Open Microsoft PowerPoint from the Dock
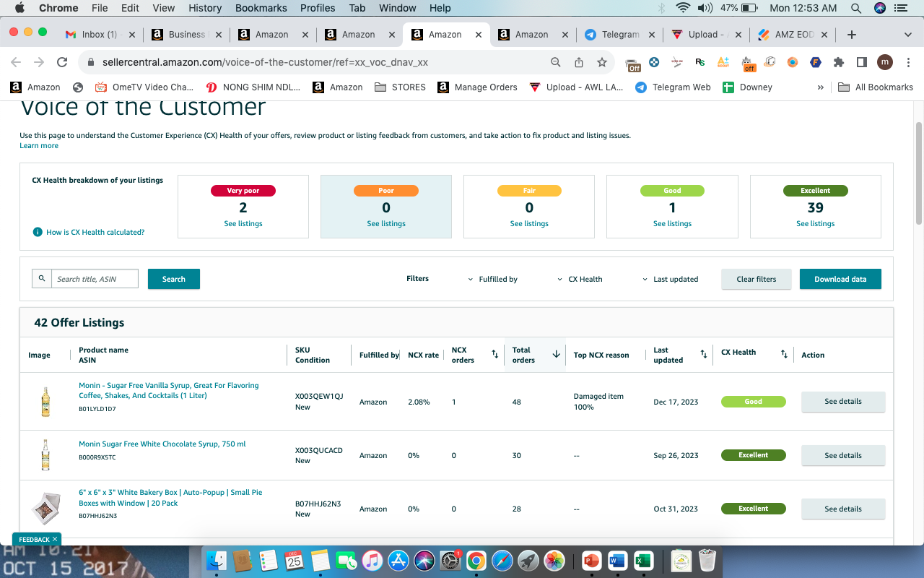 pos(591,561)
